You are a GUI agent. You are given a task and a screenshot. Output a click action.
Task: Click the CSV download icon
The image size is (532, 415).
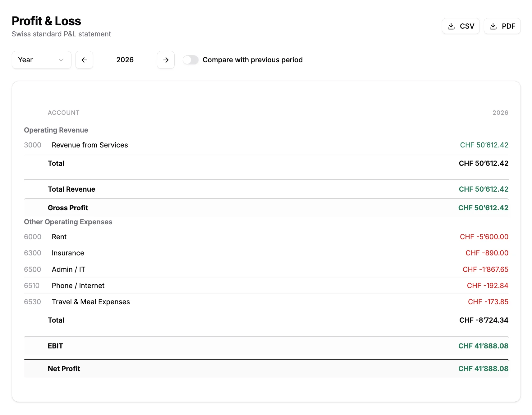point(451,26)
